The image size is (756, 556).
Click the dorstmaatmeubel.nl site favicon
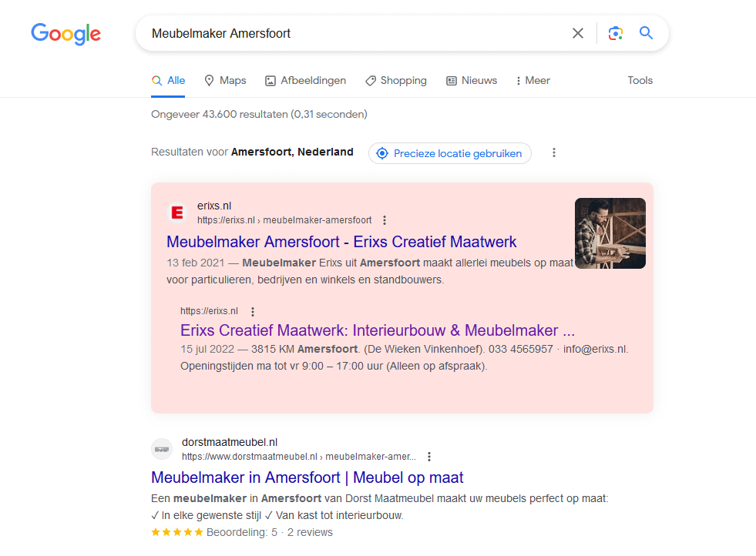click(x=162, y=449)
